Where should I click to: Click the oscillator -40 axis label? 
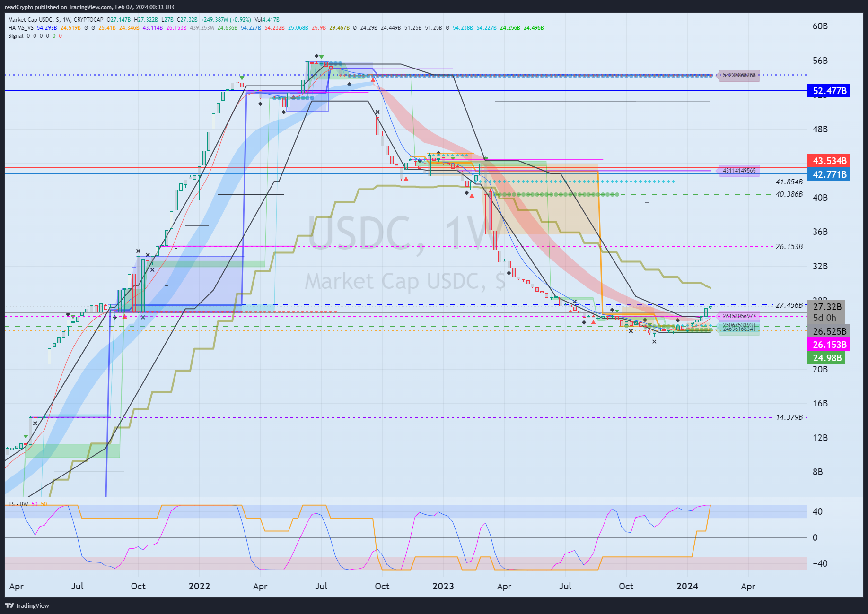tap(819, 563)
